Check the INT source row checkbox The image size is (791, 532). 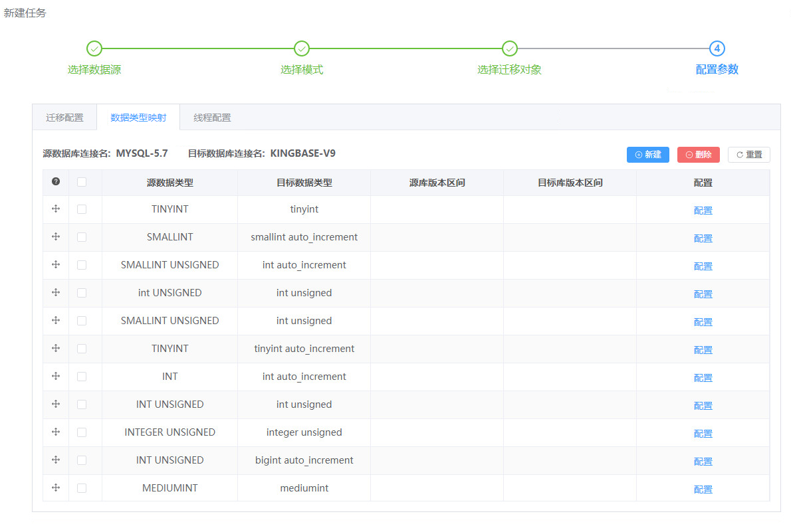click(82, 377)
